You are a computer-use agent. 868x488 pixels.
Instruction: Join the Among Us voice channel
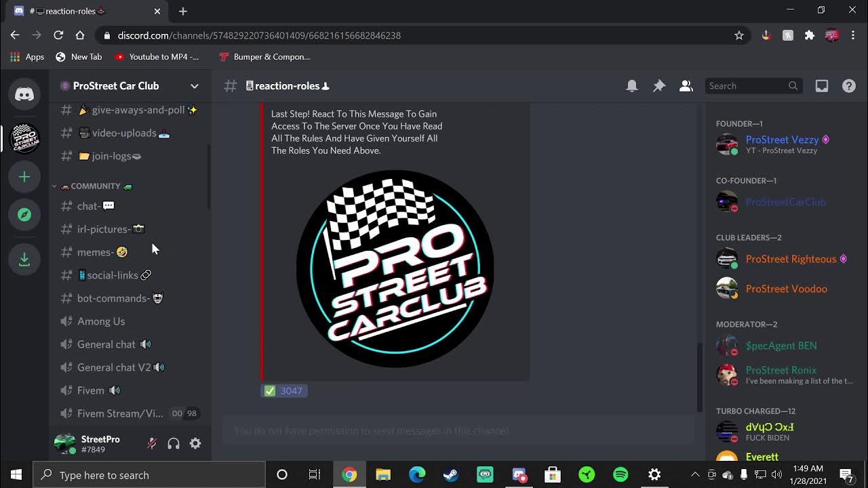[x=130, y=321]
